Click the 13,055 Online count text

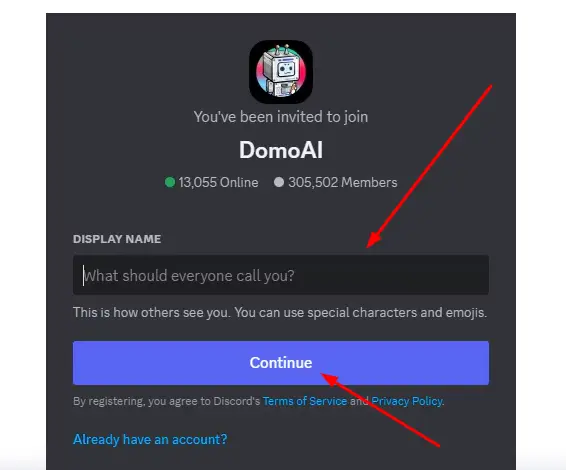click(x=218, y=182)
